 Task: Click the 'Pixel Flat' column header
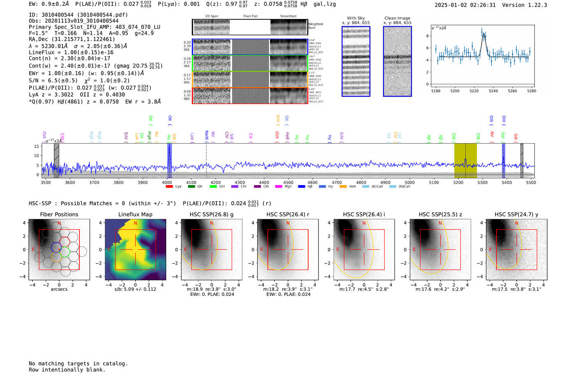[x=250, y=16]
